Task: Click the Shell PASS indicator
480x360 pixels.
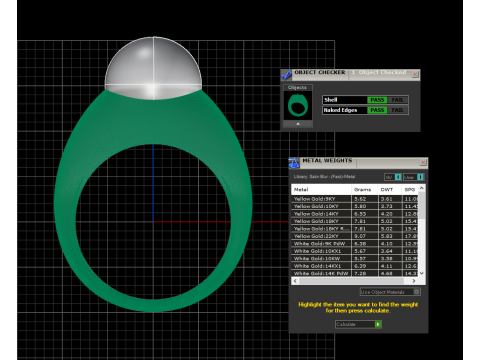Action: (377, 100)
